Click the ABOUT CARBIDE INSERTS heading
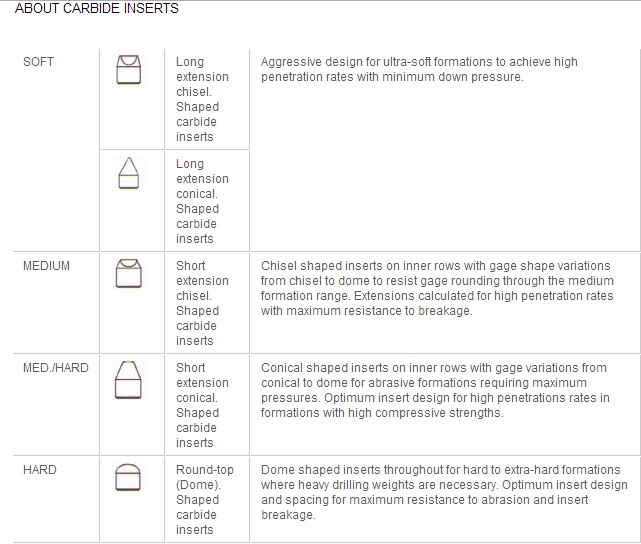Viewport: 641px width, 544px height. click(97, 8)
